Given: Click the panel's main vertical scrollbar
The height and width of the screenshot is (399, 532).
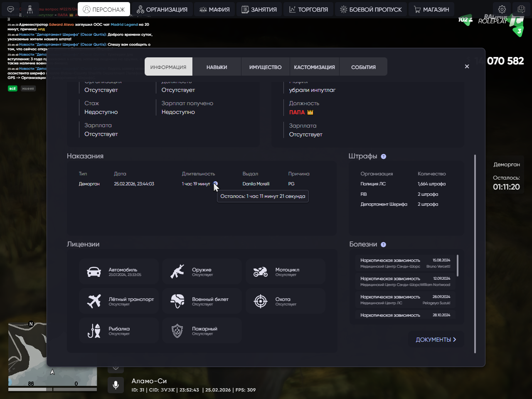Looking at the screenshot, I should 475,254.
